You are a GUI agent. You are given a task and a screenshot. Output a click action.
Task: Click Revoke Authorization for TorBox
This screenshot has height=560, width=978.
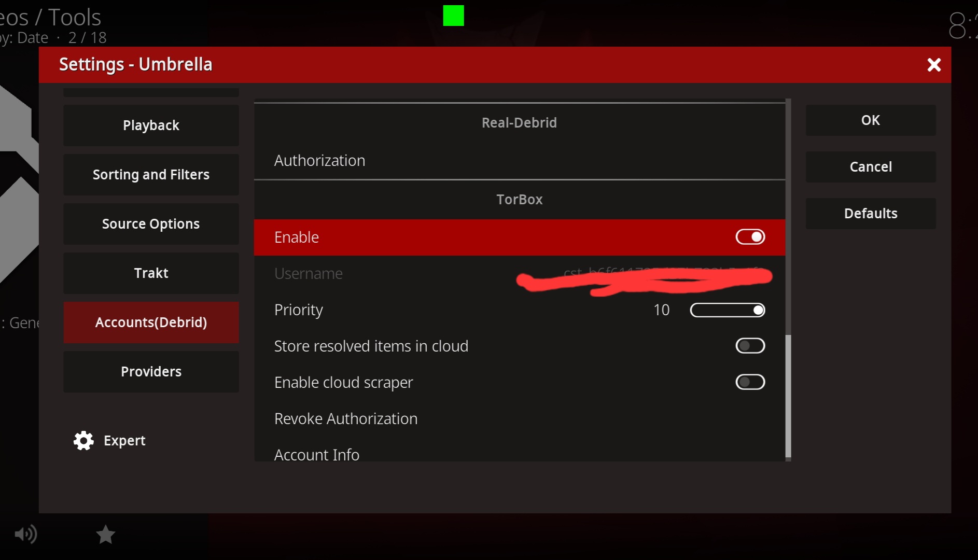click(346, 418)
